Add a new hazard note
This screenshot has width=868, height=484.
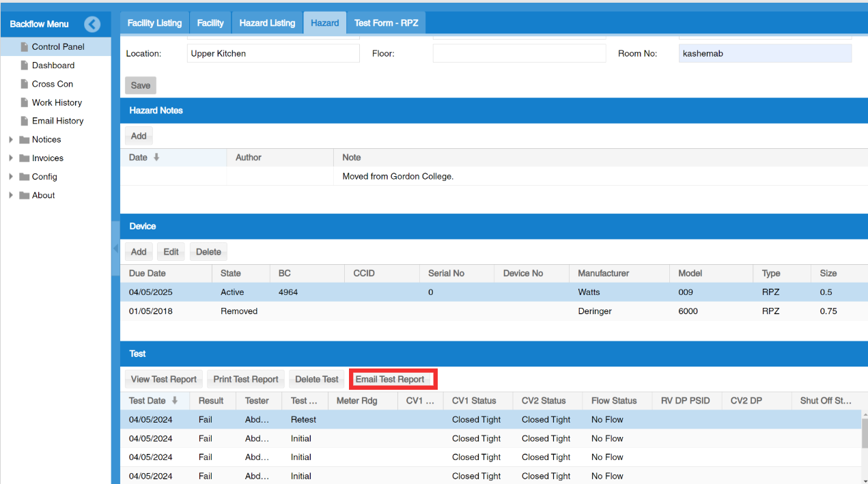click(139, 136)
